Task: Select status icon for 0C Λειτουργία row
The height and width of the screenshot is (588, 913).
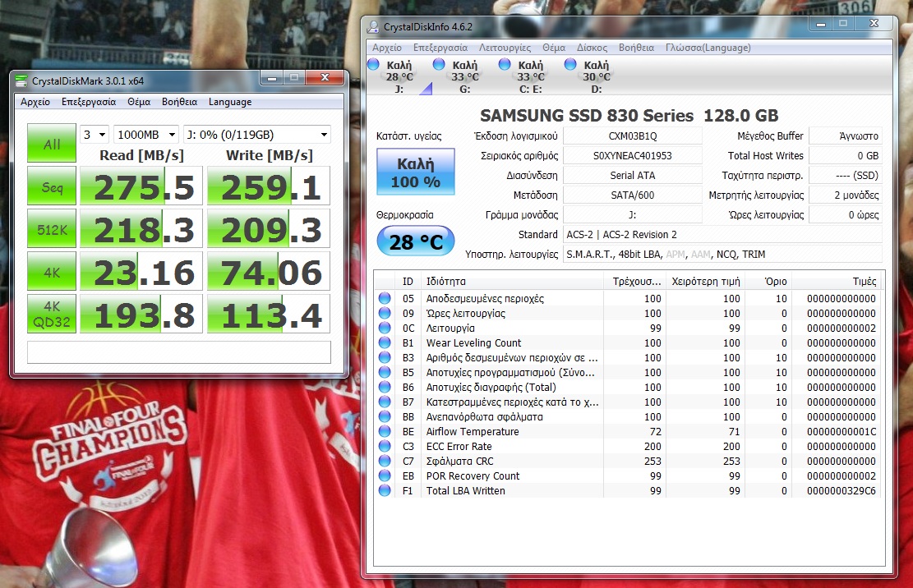Action: point(385,328)
